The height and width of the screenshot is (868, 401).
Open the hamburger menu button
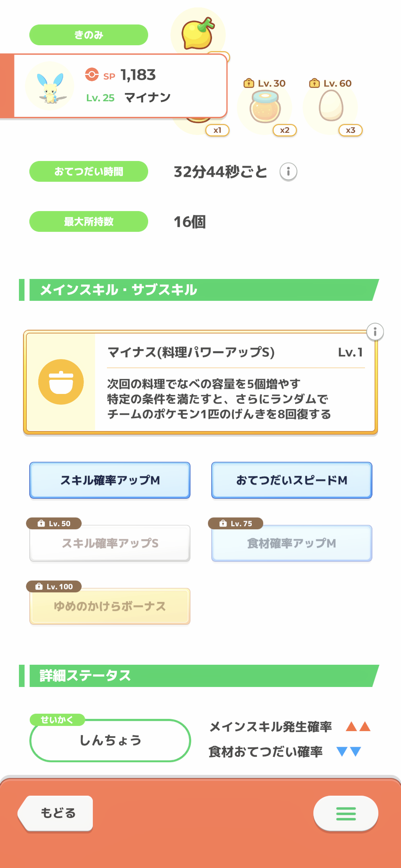click(346, 813)
